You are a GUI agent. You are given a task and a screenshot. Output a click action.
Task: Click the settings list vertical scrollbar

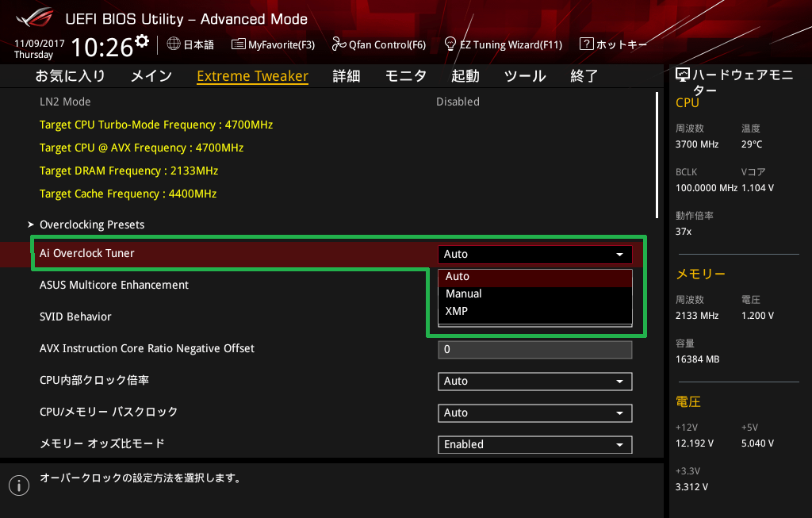pyautogui.click(x=657, y=155)
